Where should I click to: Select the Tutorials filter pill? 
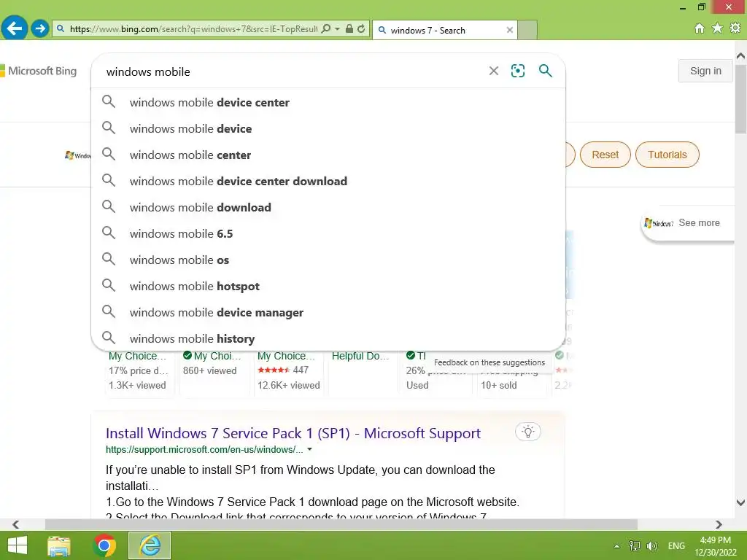pyautogui.click(x=667, y=155)
